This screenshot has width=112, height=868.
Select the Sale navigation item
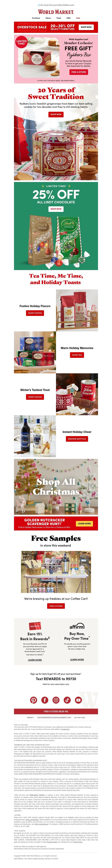[x=78, y=18]
